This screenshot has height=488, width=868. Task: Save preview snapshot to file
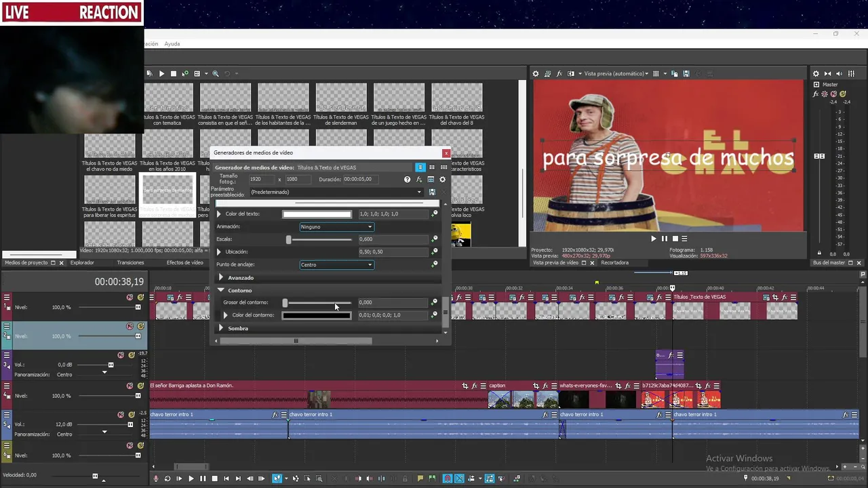point(686,73)
